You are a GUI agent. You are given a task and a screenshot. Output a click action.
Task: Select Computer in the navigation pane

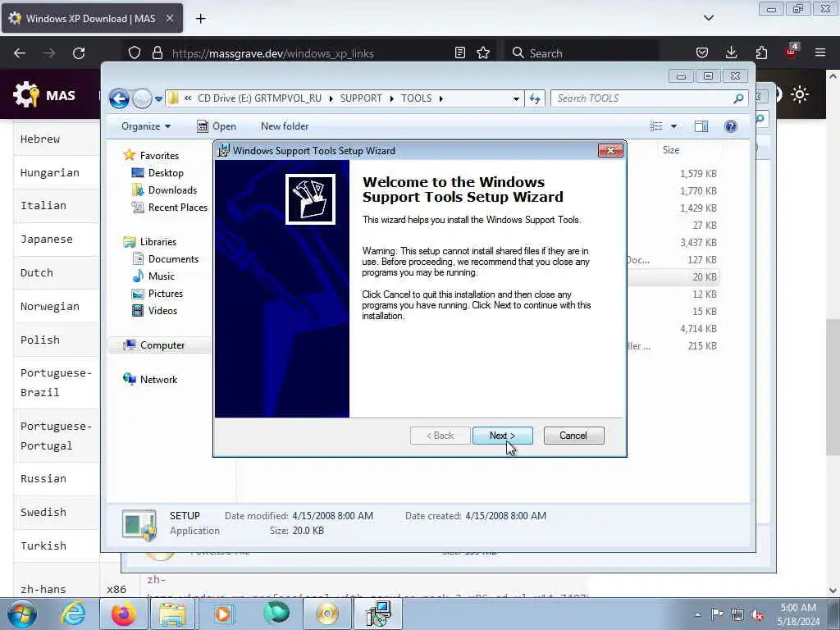[162, 345]
